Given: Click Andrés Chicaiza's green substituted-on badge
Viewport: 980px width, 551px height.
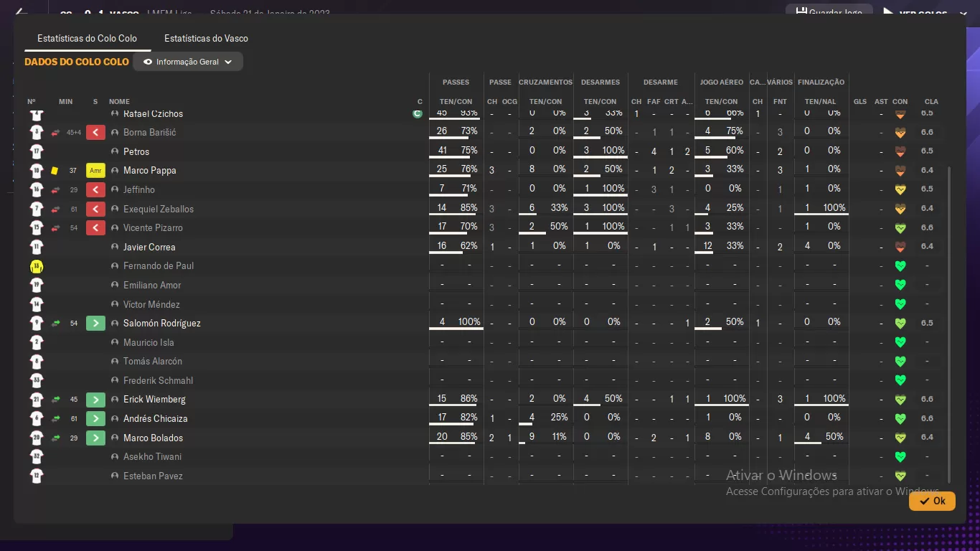Looking at the screenshot, I should tap(95, 418).
